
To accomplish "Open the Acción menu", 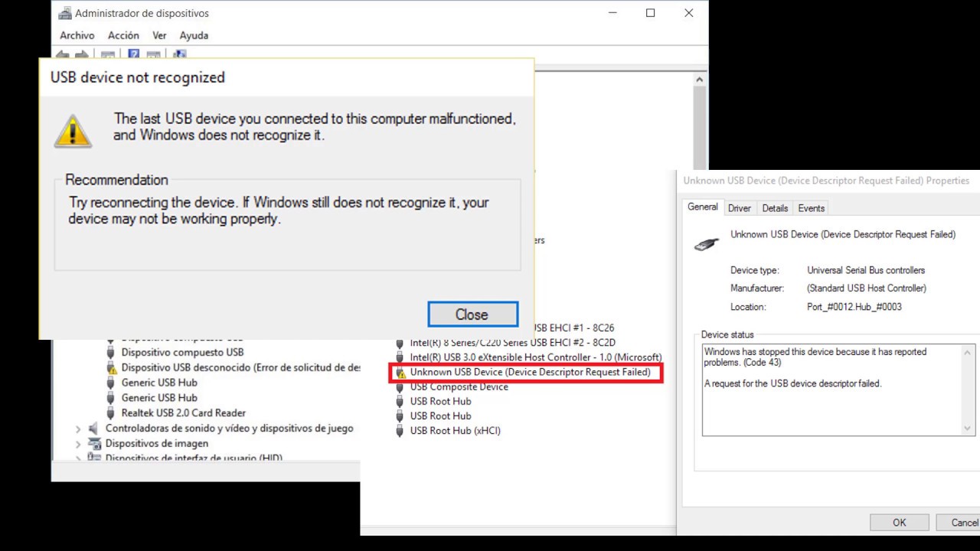I will [x=123, y=35].
